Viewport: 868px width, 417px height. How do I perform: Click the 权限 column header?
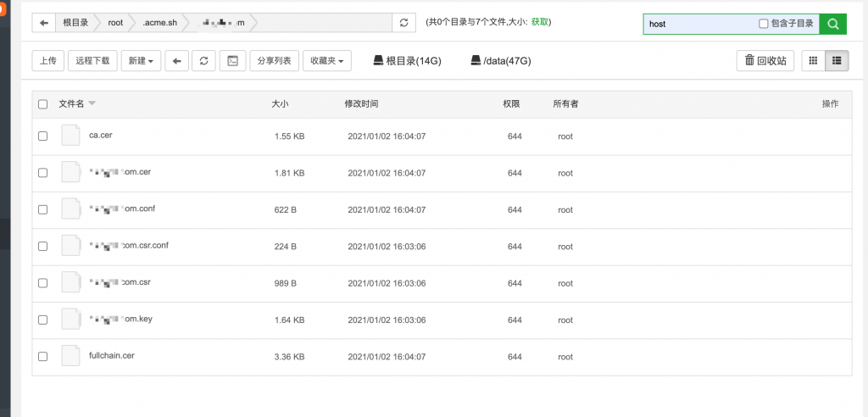pos(511,104)
